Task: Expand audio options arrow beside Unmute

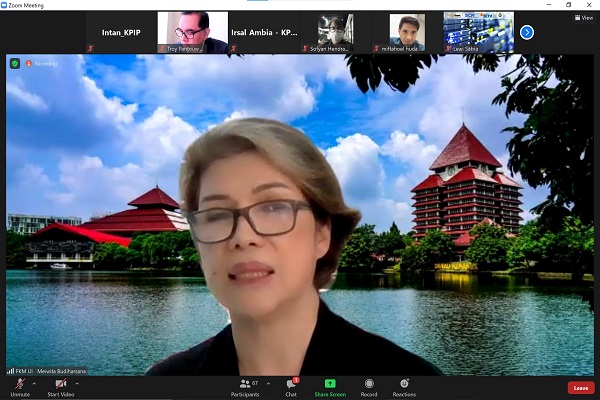Action: (x=35, y=382)
